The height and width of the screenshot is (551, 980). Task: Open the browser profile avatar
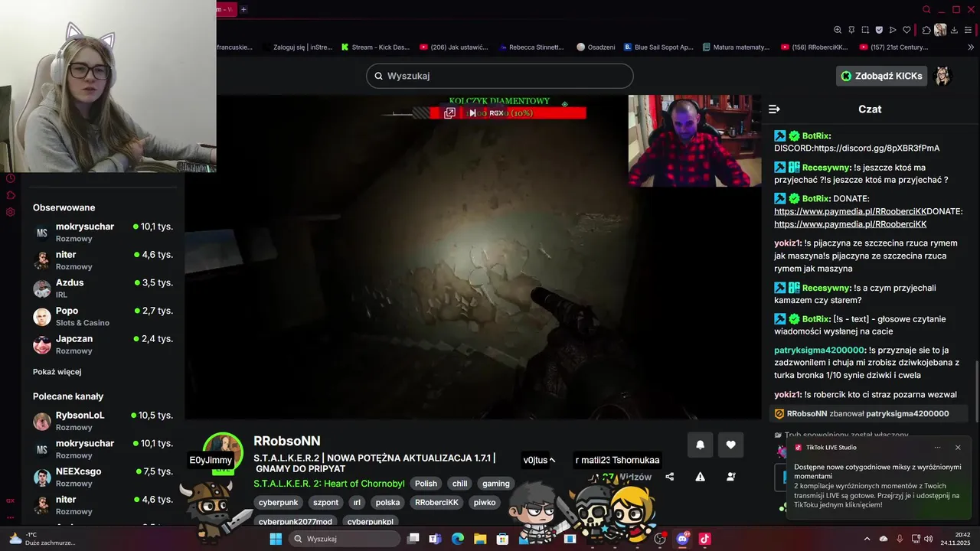(940, 30)
